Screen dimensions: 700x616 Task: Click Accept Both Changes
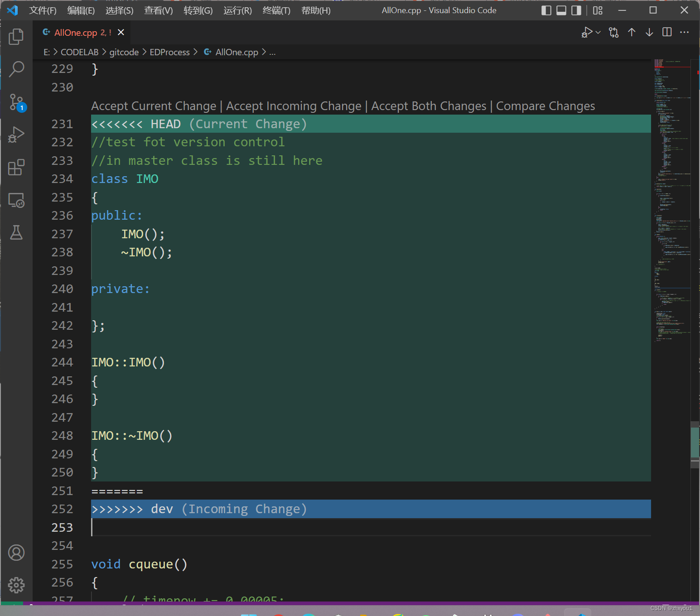pos(429,106)
